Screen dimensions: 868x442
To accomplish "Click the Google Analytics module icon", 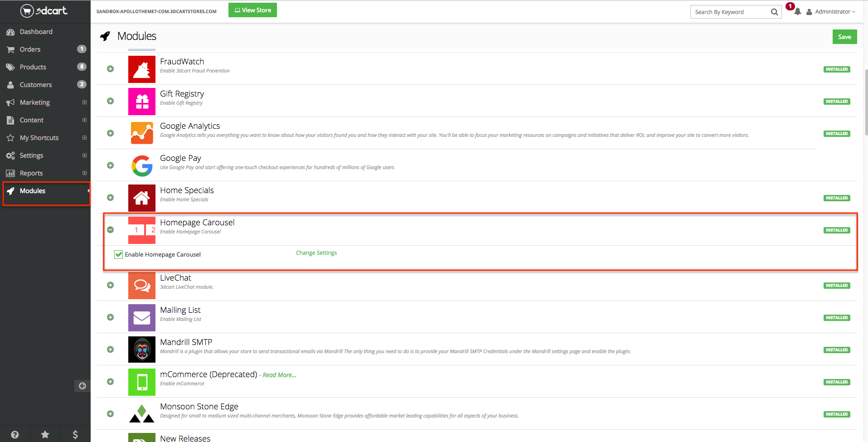I will (142, 133).
